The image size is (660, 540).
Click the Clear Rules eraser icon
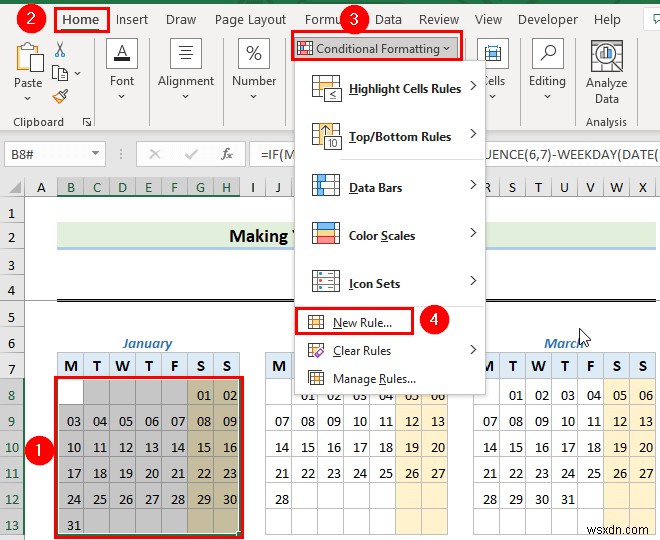pos(316,350)
